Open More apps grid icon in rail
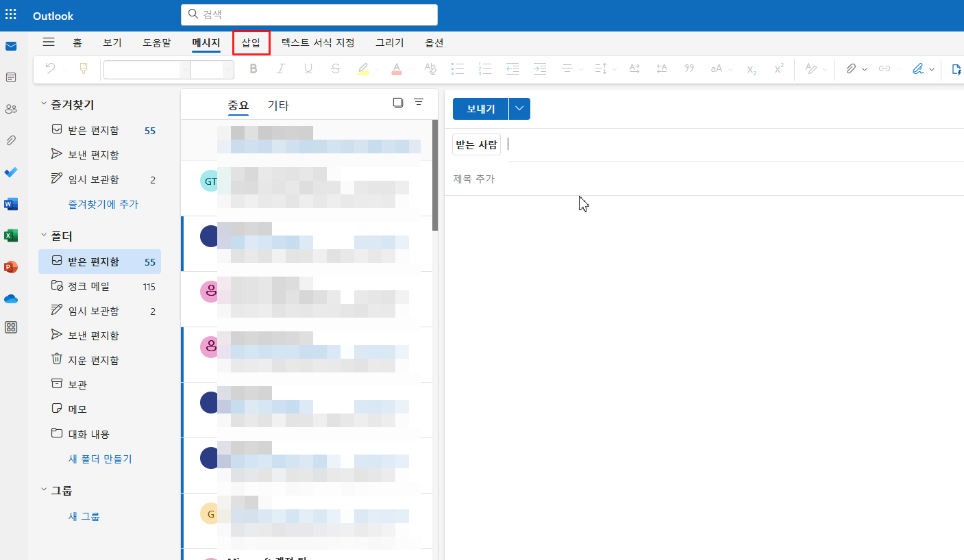This screenshot has height=560, width=964. coord(11,327)
